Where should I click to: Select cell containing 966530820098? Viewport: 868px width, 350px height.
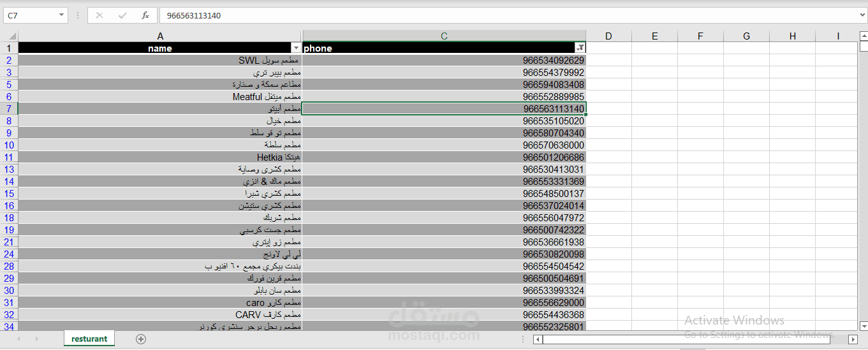[444, 254]
